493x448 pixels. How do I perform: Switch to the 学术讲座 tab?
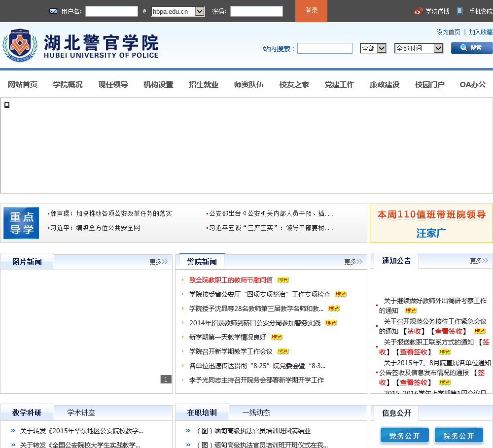(x=81, y=413)
